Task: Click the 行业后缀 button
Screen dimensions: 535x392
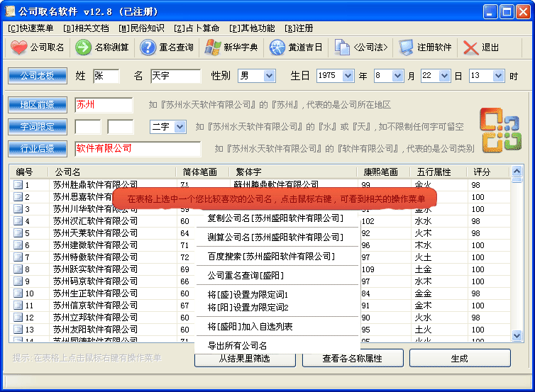Action: 37,149
